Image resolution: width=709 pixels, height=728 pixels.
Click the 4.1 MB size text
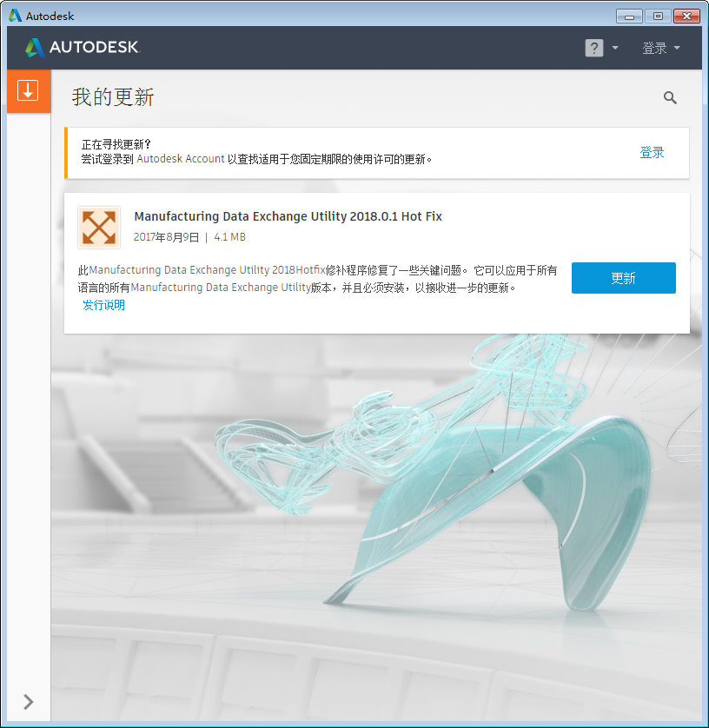tap(230, 237)
